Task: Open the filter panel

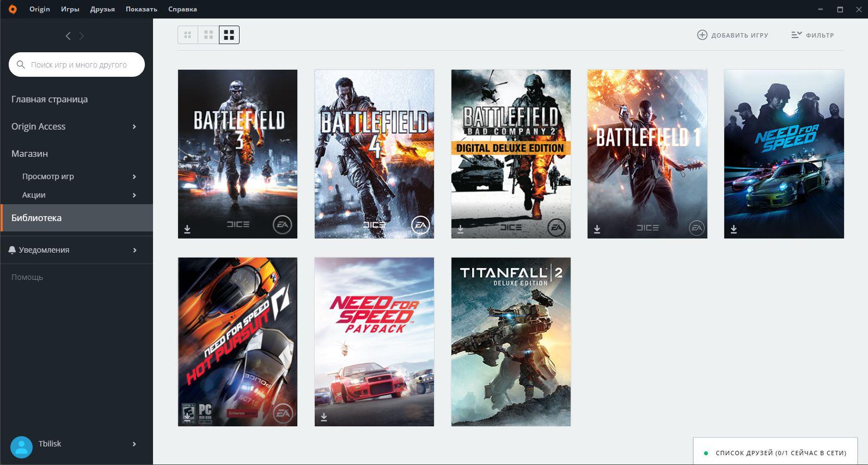Action: (812, 35)
